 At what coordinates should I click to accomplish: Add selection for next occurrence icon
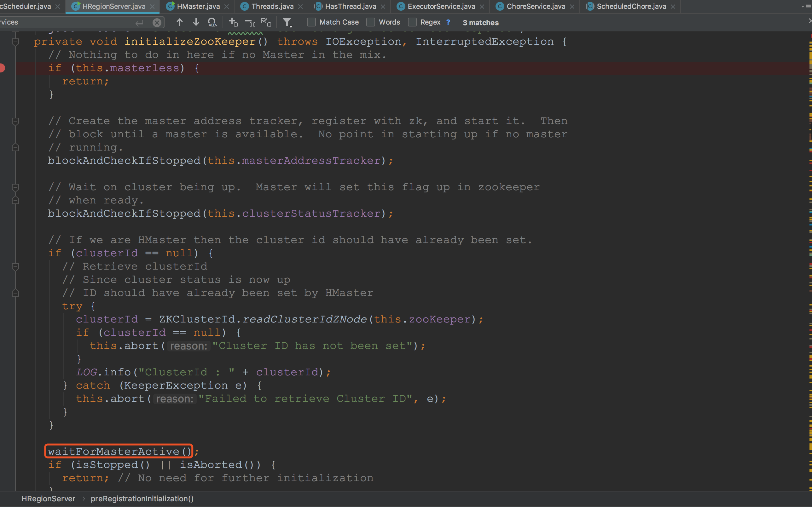(x=233, y=22)
